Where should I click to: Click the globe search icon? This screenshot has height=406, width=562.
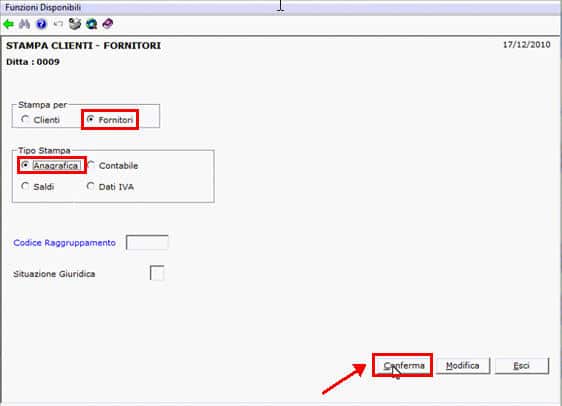[91, 24]
